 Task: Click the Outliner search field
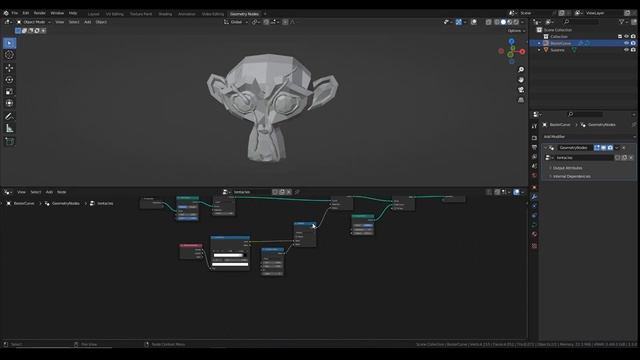pos(581,22)
